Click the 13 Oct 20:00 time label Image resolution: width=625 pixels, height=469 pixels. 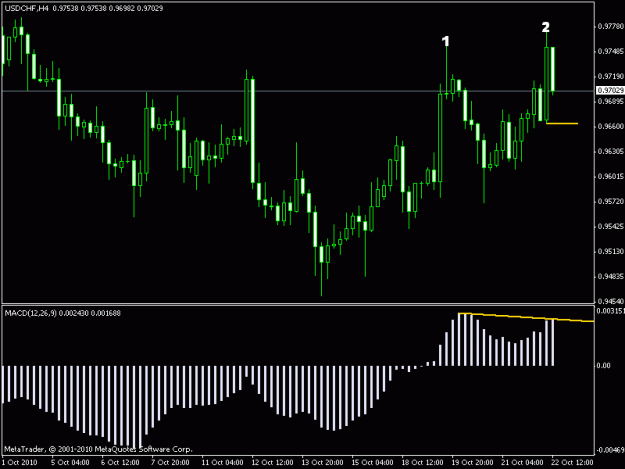click(322, 462)
